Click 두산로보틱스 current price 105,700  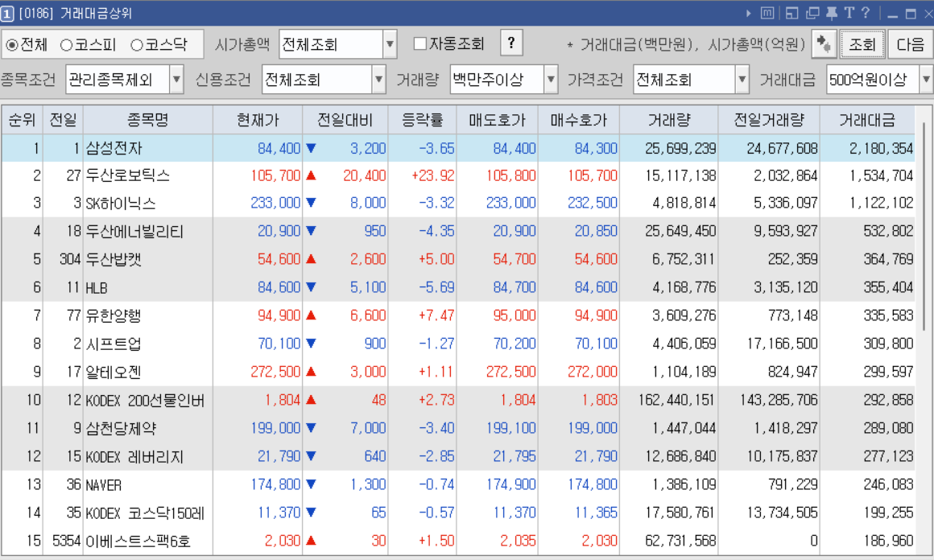[275, 175]
